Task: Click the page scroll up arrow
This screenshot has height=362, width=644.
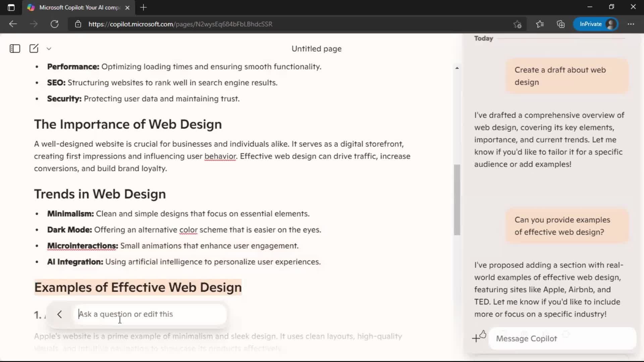Action: [x=457, y=68]
